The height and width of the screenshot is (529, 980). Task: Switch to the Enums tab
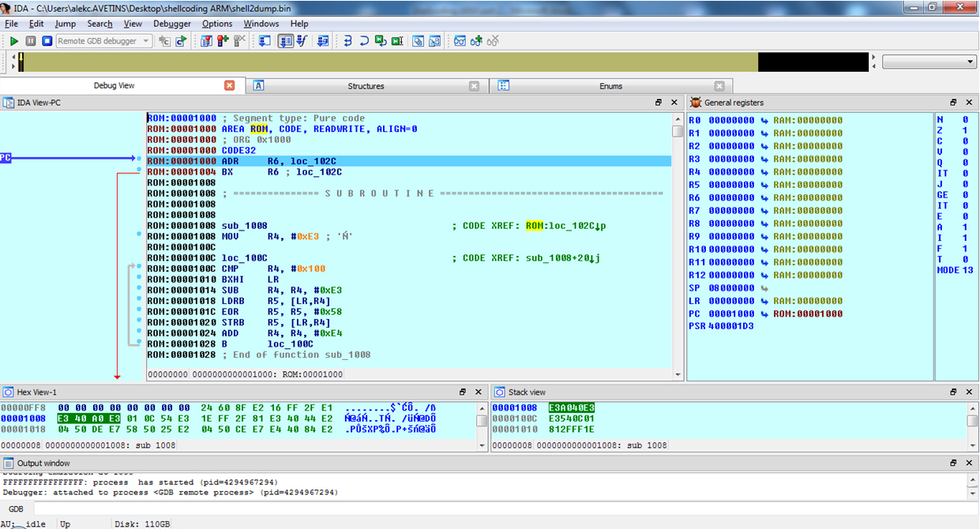click(610, 86)
